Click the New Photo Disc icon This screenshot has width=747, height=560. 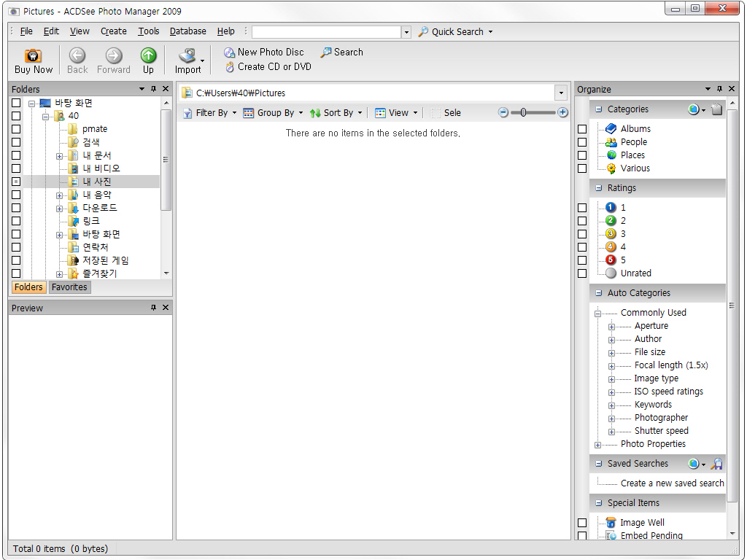(229, 52)
